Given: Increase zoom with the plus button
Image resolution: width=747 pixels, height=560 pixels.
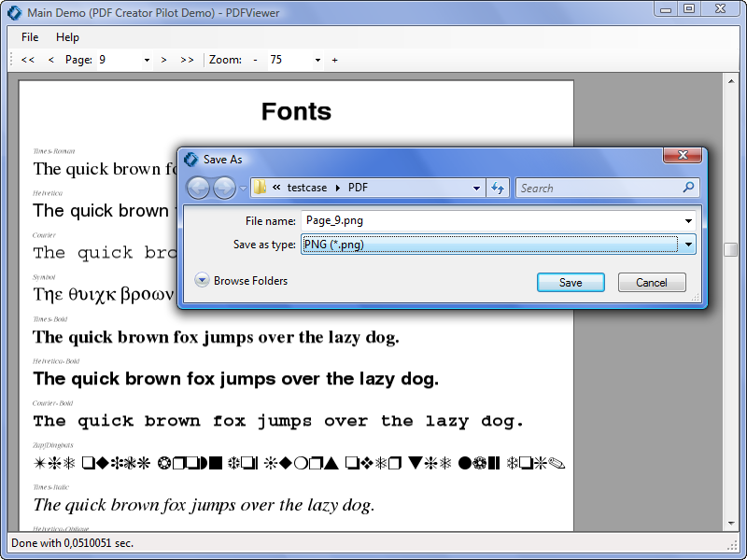Looking at the screenshot, I should click(335, 60).
